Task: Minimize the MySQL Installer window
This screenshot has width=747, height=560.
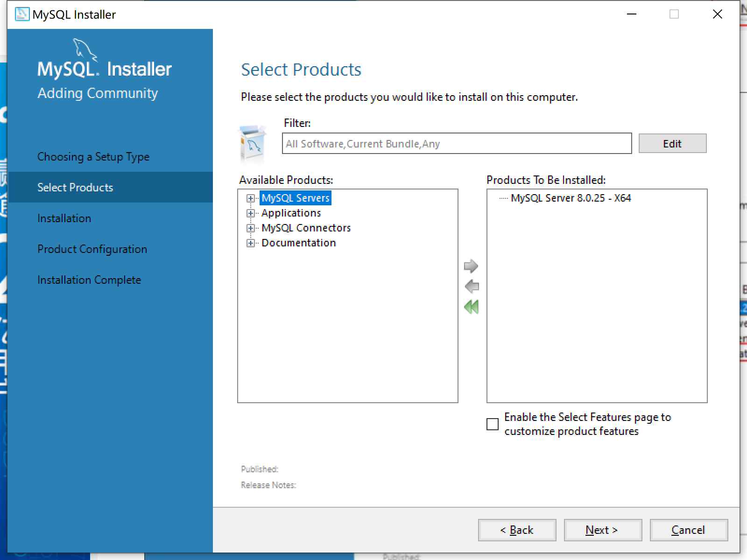Action: pyautogui.click(x=632, y=14)
